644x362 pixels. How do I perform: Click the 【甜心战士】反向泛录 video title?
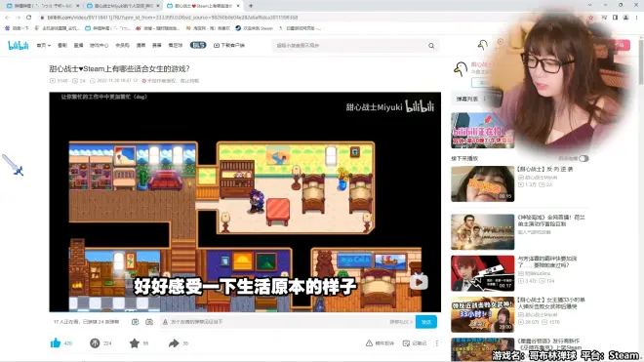coord(544,169)
